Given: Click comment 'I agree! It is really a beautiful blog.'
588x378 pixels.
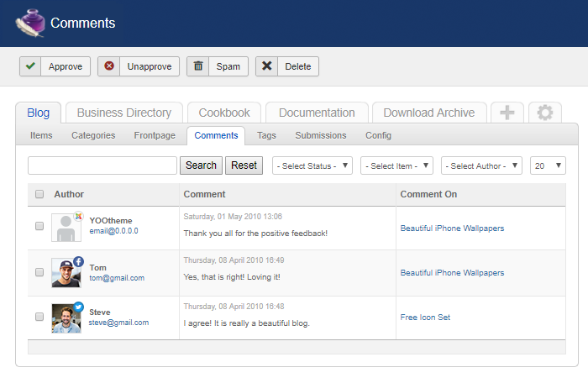Looking at the screenshot, I should 246,323.
